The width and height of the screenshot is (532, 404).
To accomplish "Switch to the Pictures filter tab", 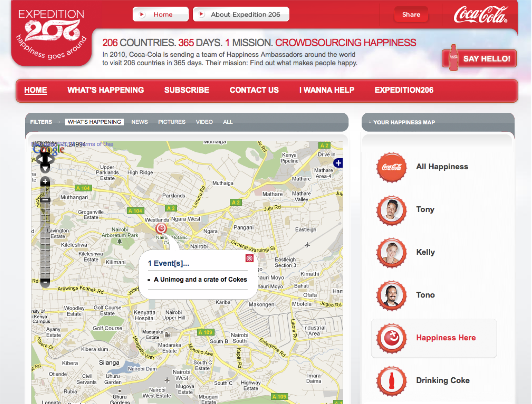I will tap(171, 122).
